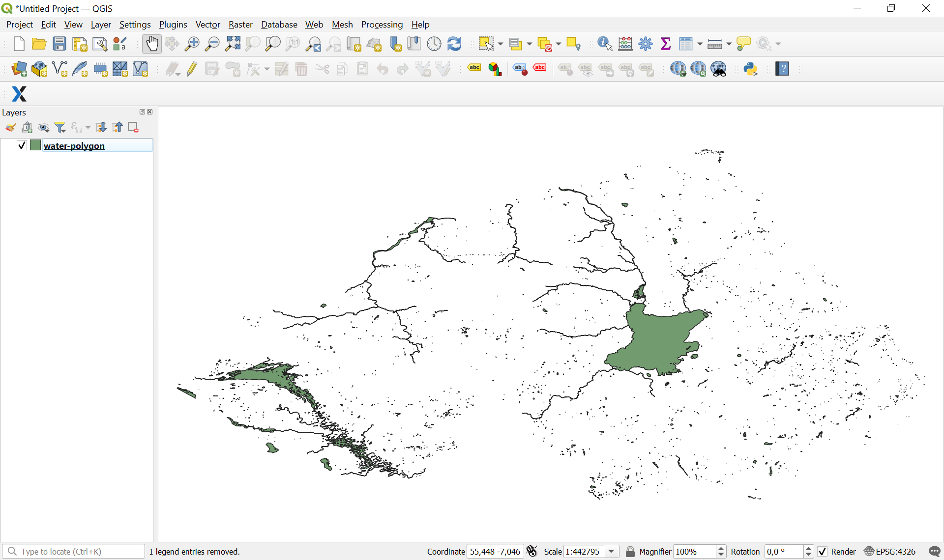Open the Data Source Manager icon
Viewport: 944px width, 560px height.
pos(19,69)
